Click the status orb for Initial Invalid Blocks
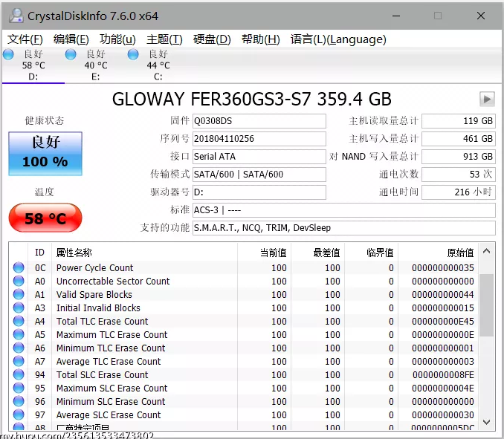This screenshot has height=439, width=504. 19,308
